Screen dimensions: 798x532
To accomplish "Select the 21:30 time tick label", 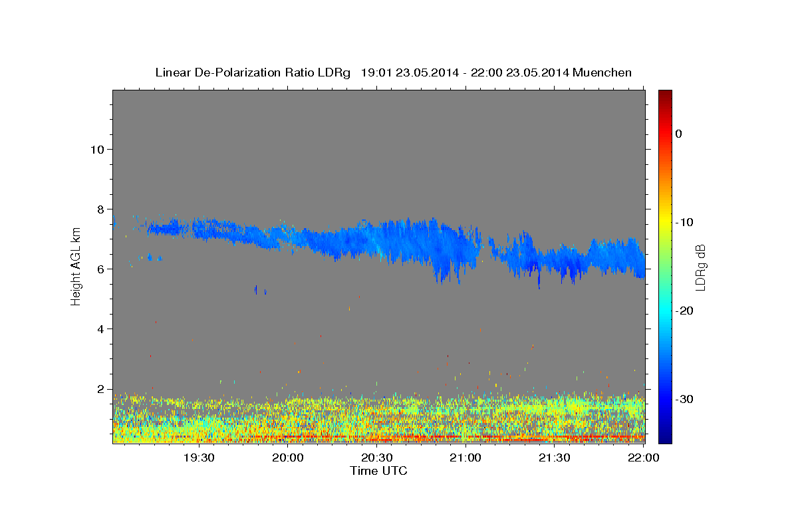I will coord(554,458).
